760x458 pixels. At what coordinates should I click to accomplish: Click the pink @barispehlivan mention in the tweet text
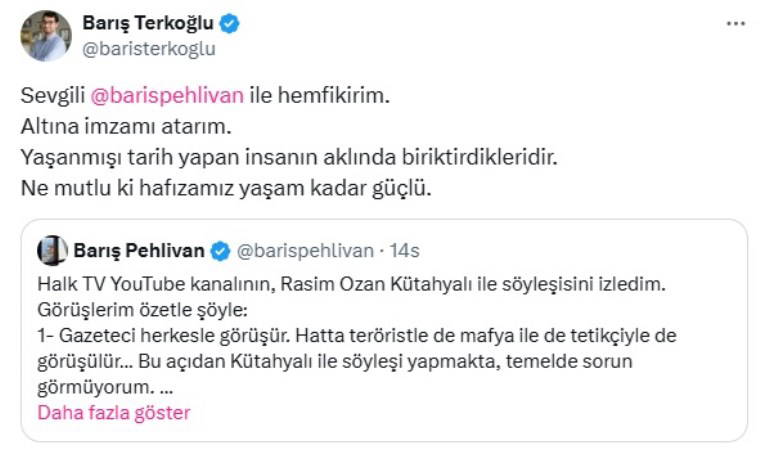tap(164, 96)
